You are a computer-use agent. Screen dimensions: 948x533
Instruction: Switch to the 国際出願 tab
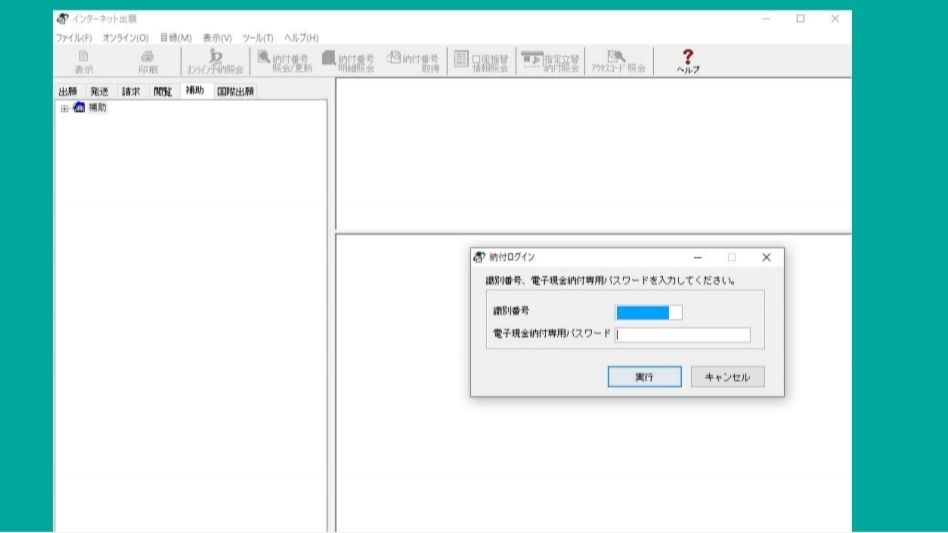click(x=236, y=91)
